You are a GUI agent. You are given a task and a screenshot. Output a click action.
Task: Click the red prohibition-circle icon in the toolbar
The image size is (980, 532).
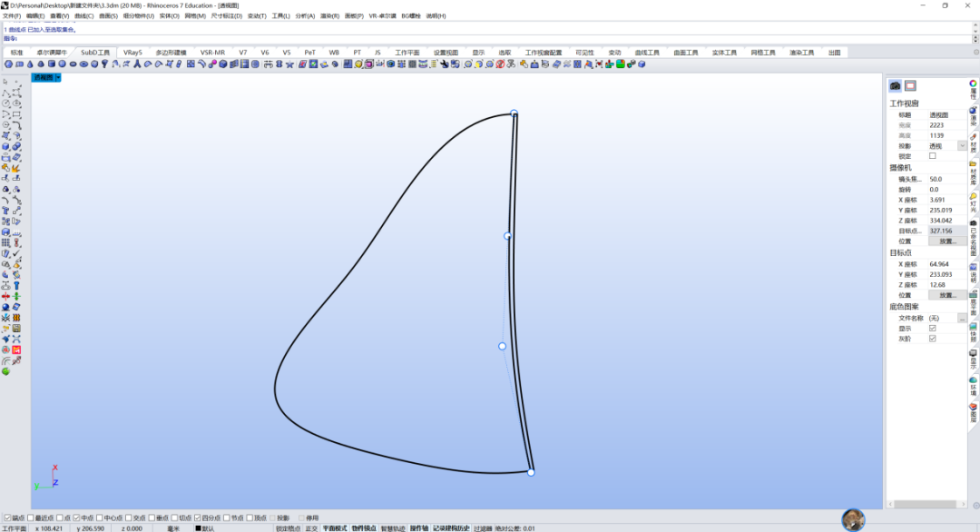(x=500, y=64)
